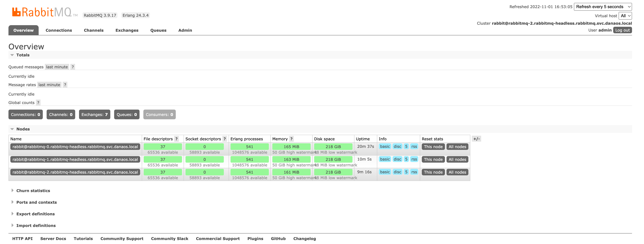644x244 pixels.
Task: Collapse the Nodes section
Action: pyautogui.click(x=23, y=129)
